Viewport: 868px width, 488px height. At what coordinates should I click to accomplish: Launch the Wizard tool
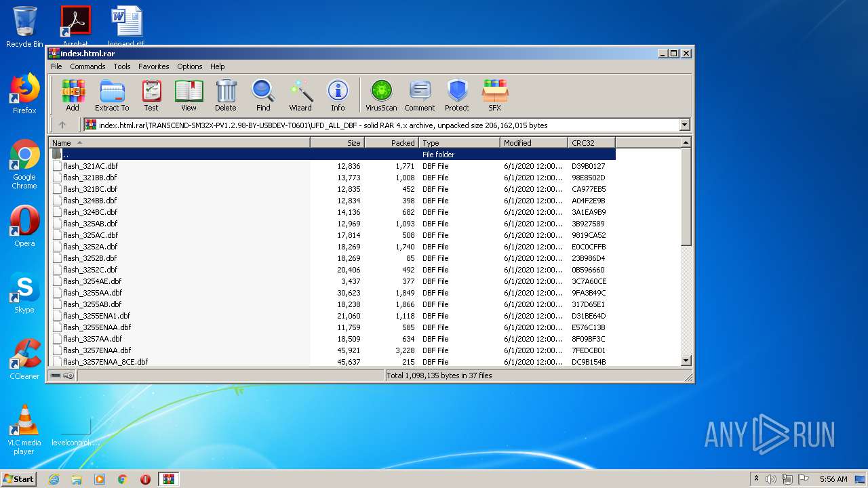tap(300, 95)
